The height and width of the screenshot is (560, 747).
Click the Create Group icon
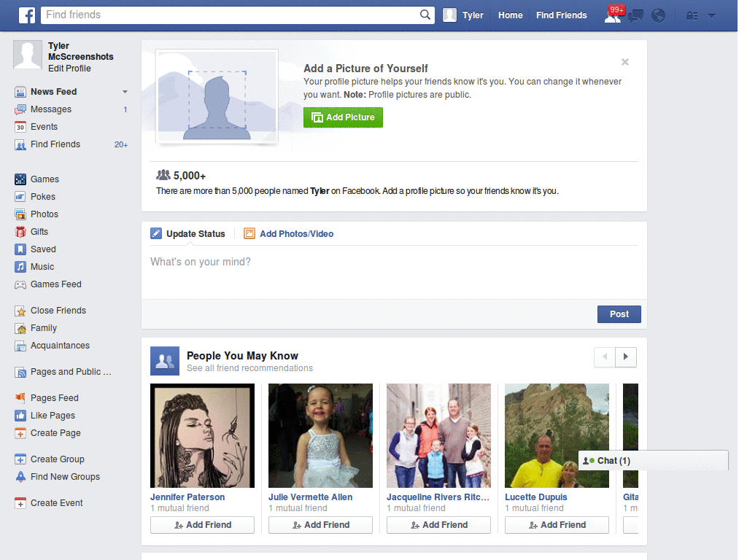pyautogui.click(x=20, y=459)
